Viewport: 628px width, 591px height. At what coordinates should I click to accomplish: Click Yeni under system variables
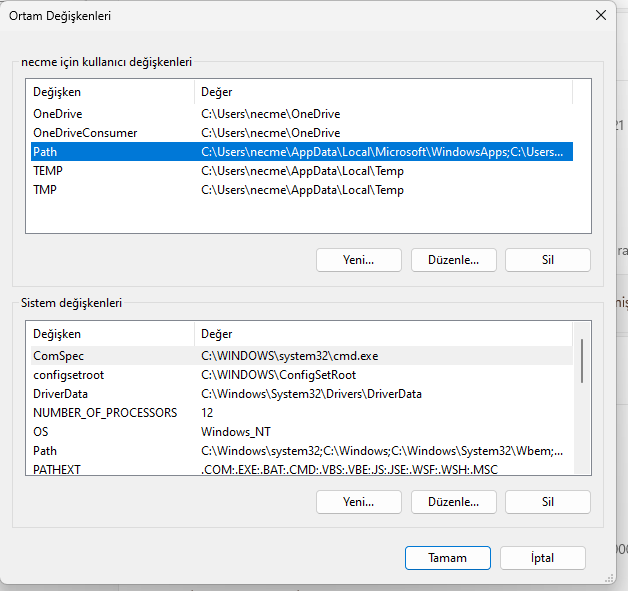click(358, 502)
